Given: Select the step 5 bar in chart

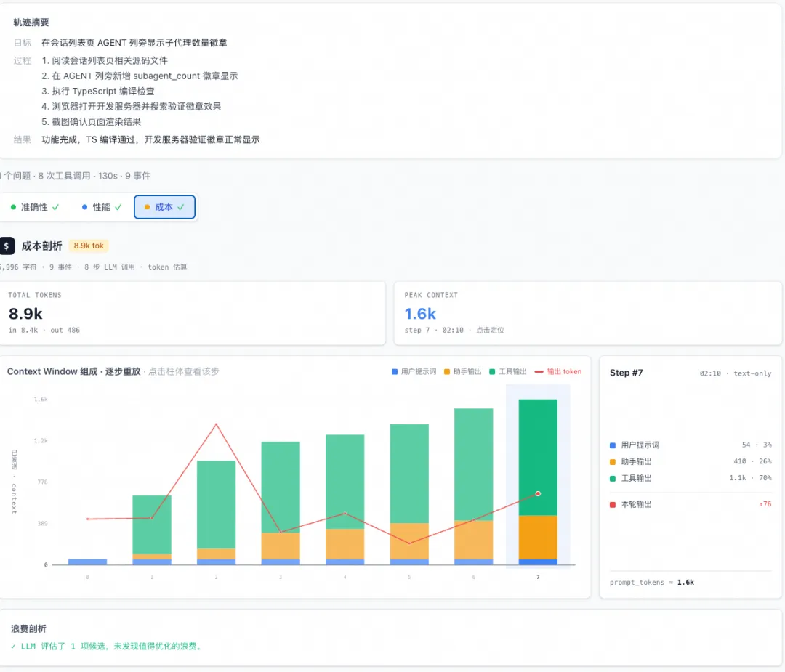Looking at the screenshot, I should coord(409,495).
